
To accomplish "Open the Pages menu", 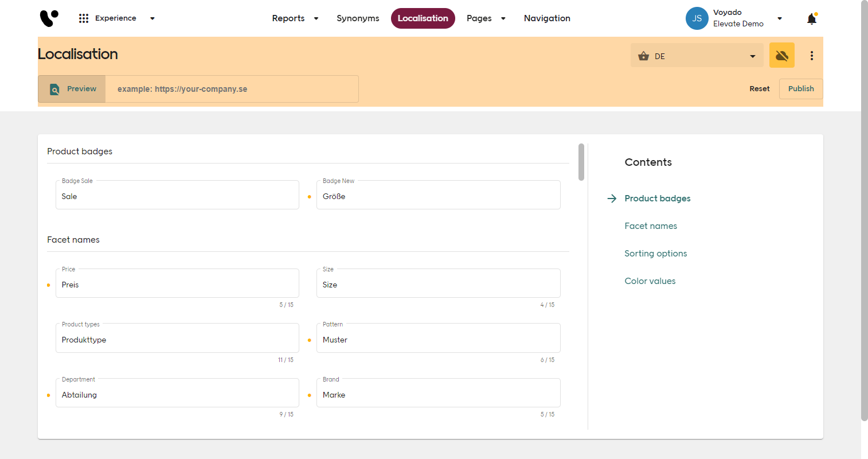I will 479,18.
